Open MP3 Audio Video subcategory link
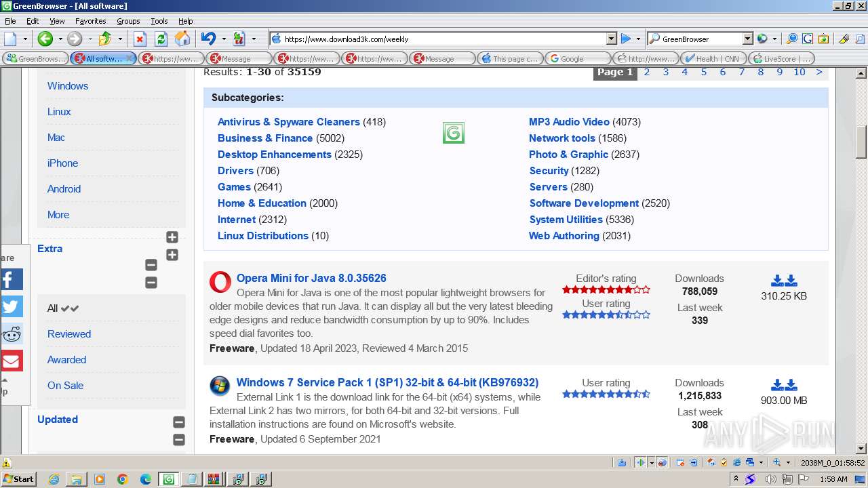This screenshot has width=868, height=488. point(569,122)
